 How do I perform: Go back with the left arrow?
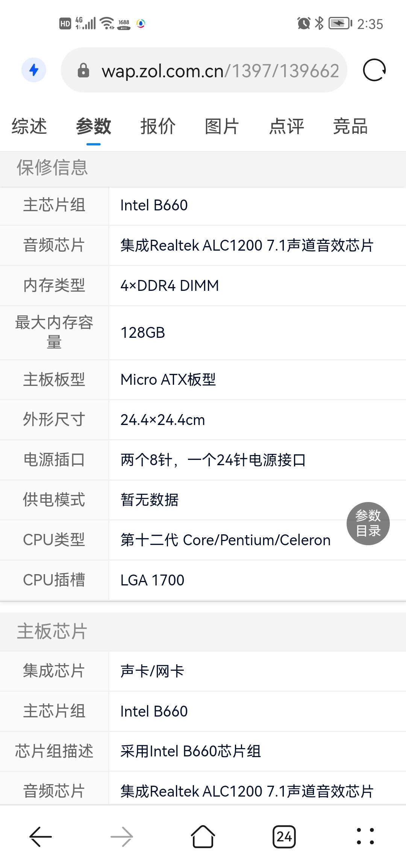[40, 837]
